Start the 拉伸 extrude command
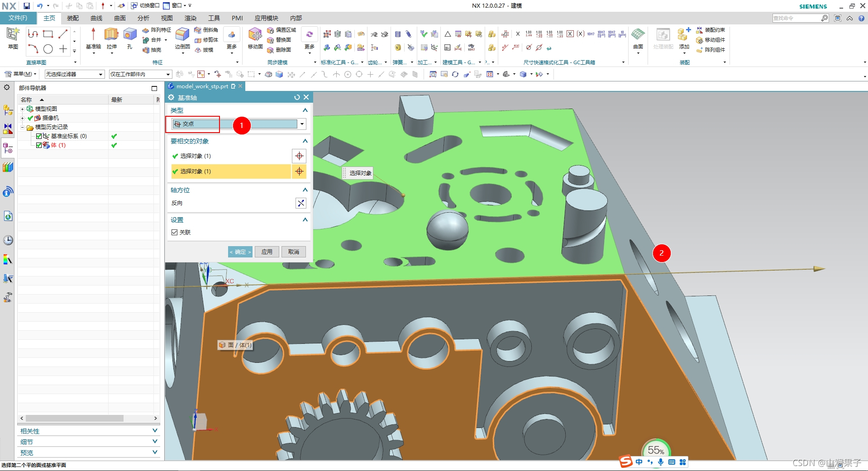Screen dimensions: 868x471 (x=111, y=38)
